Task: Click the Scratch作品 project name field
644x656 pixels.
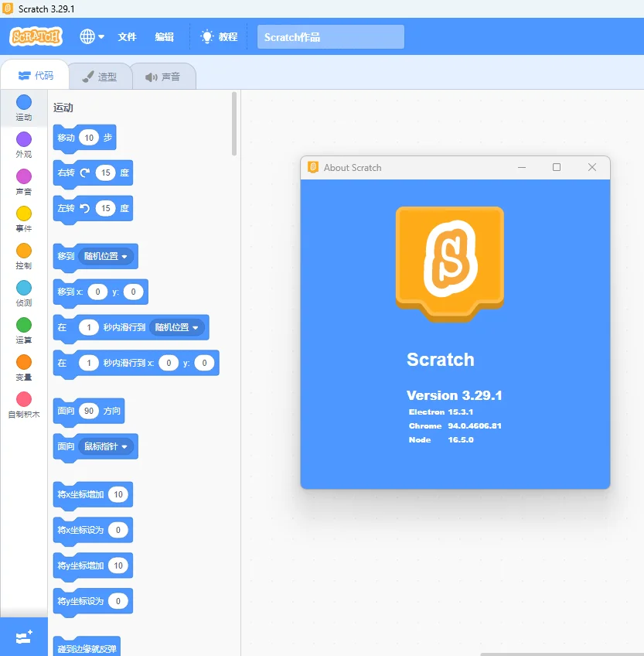Action: (330, 36)
